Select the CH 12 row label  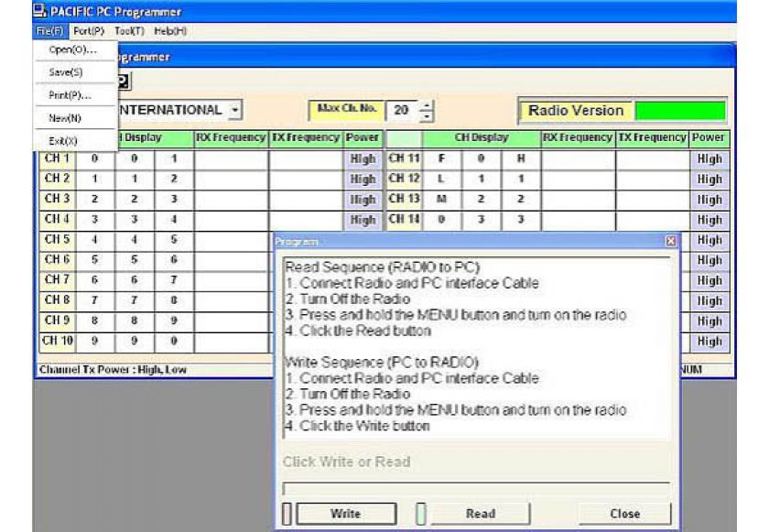404,179
